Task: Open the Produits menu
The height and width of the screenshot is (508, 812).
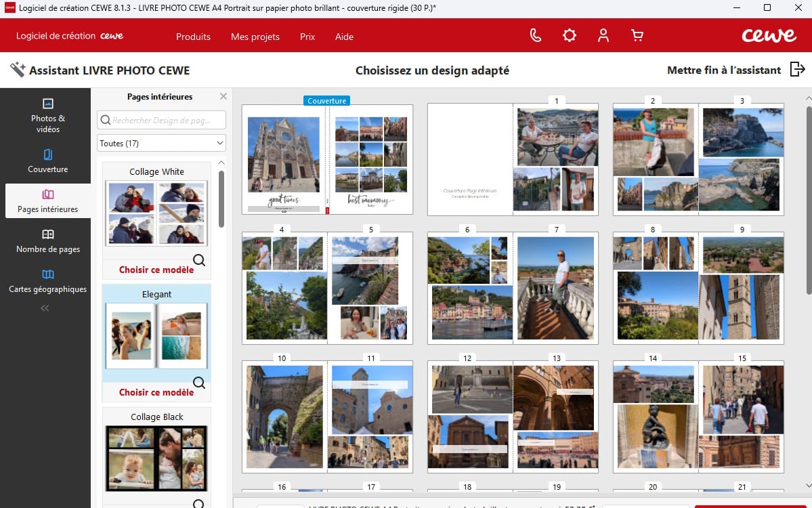Action: [193, 37]
